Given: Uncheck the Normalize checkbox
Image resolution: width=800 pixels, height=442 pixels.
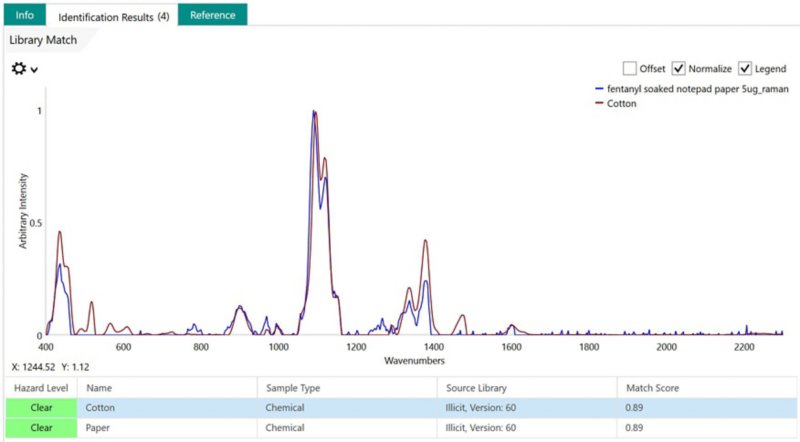Looking at the screenshot, I should [679, 68].
